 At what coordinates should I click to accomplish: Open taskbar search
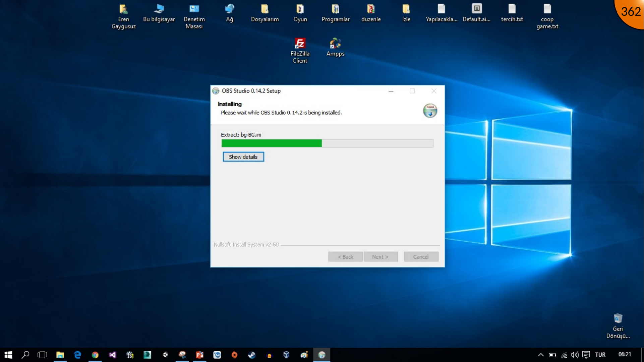25,355
